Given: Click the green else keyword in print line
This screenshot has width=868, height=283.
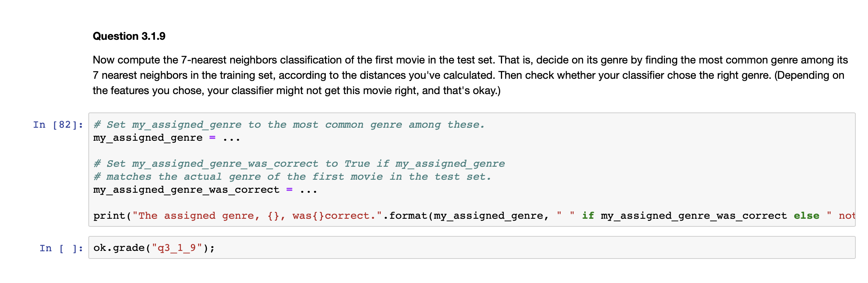Looking at the screenshot, I should click(806, 216).
